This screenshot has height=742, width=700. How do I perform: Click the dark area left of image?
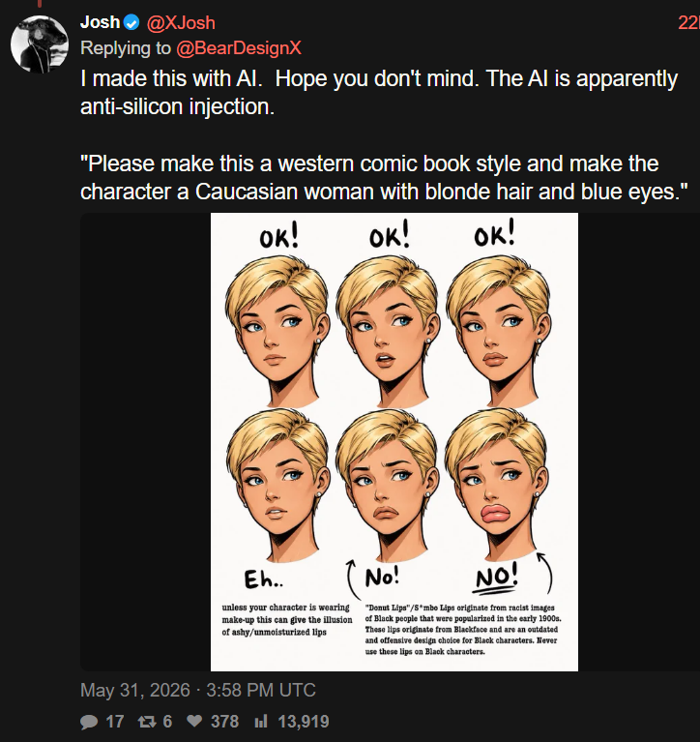click(145, 442)
